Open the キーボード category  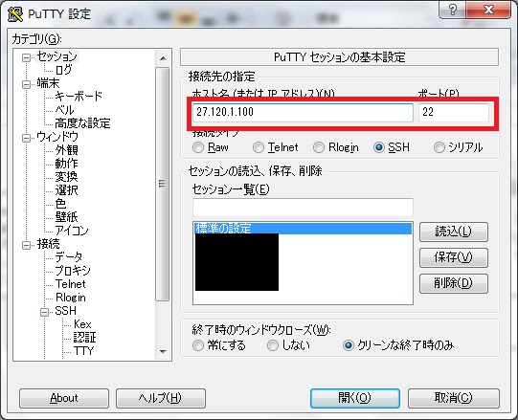pos(79,97)
